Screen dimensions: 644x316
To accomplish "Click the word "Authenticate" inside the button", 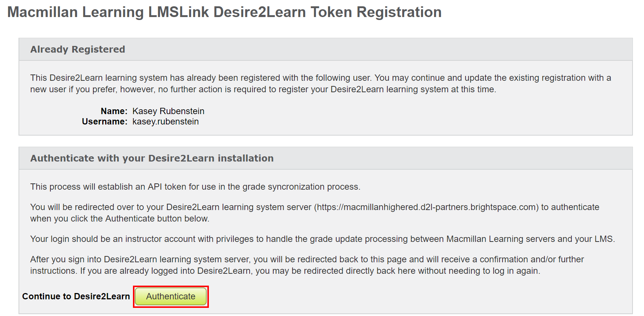I will pyautogui.click(x=170, y=296).
